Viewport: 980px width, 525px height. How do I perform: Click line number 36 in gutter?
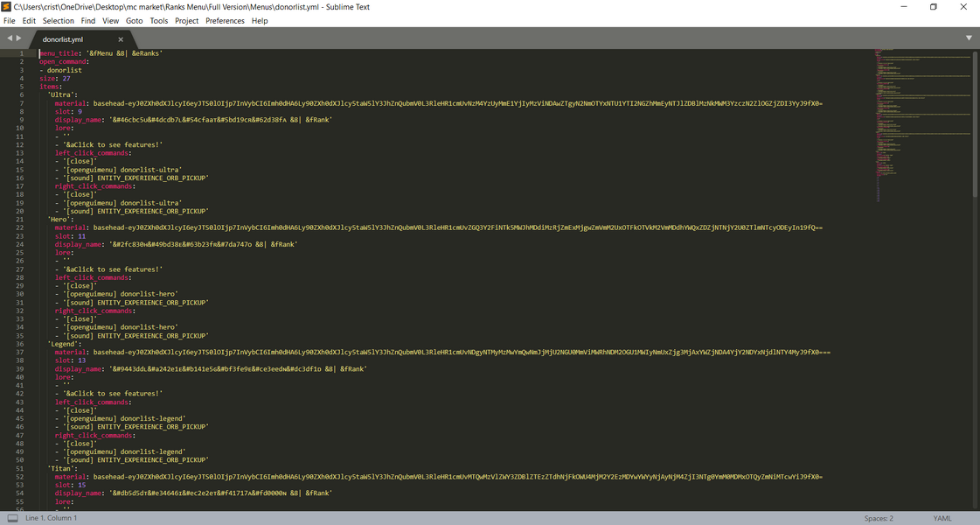(19, 344)
